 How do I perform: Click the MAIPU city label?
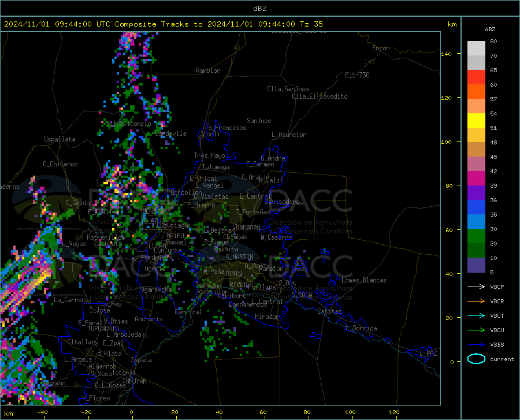[175, 235]
